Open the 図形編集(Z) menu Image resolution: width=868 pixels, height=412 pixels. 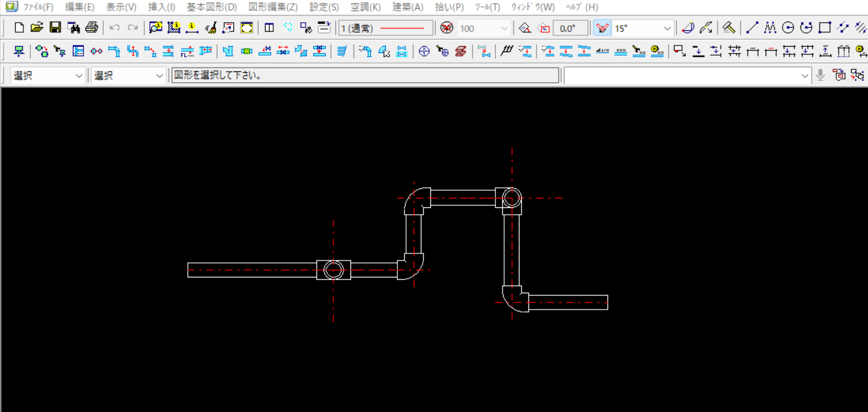pos(273,7)
